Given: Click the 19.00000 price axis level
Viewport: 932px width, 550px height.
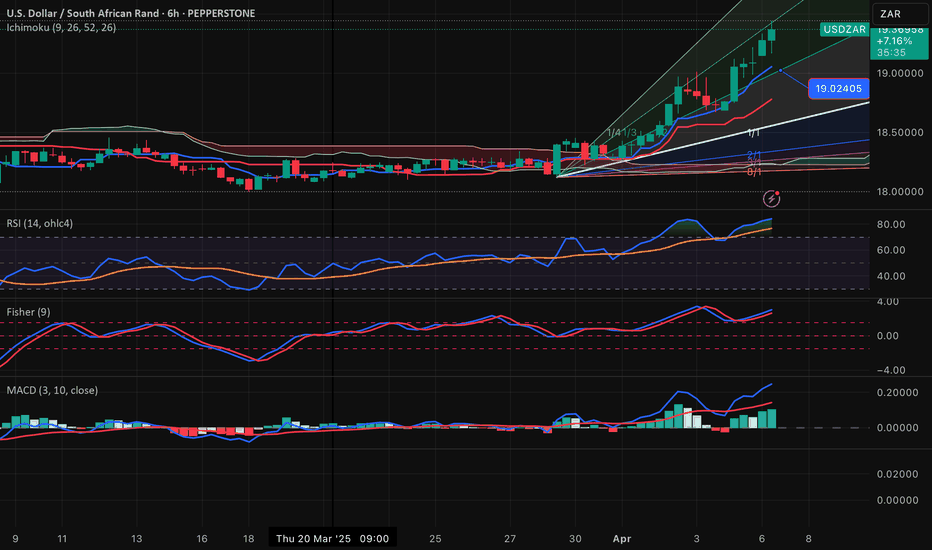Looking at the screenshot, I should tap(900, 73).
